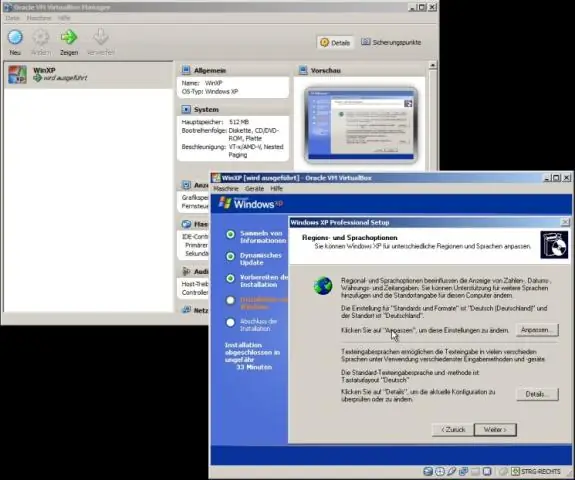Click the WinXP window title bar icon
The image size is (575, 480).
[217, 178]
